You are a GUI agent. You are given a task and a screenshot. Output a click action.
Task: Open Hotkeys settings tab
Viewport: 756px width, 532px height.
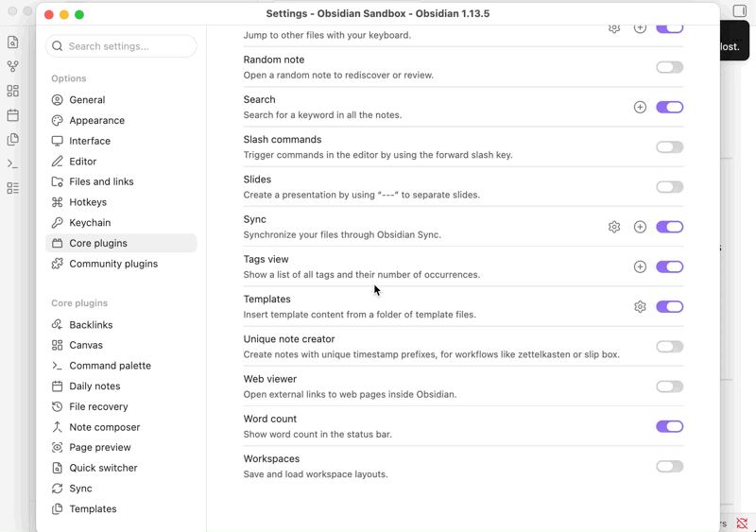click(x=121, y=202)
